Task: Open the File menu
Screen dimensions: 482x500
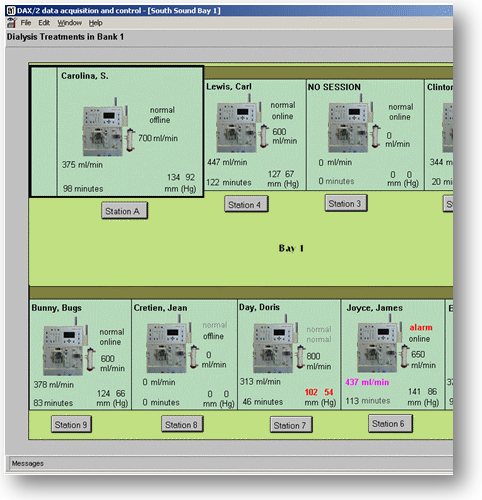Action: coord(26,23)
